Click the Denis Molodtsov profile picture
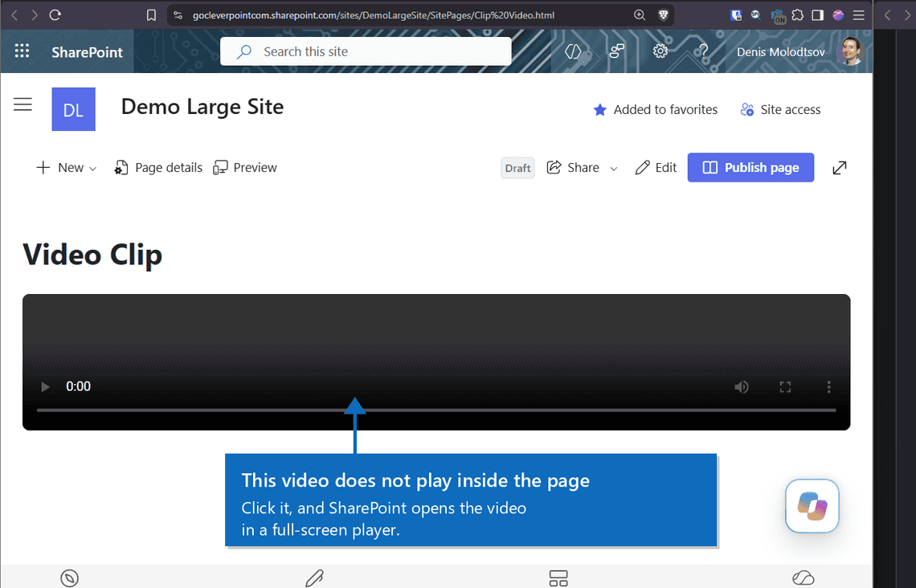916x588 pixels. [850, 51]
